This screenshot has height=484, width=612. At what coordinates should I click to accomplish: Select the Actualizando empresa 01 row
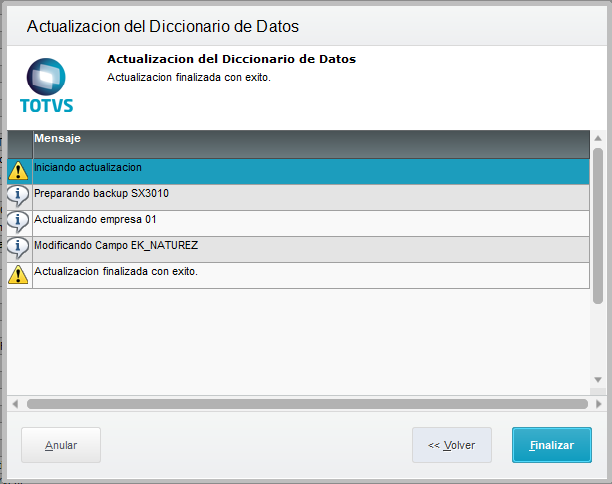[298, 223]
